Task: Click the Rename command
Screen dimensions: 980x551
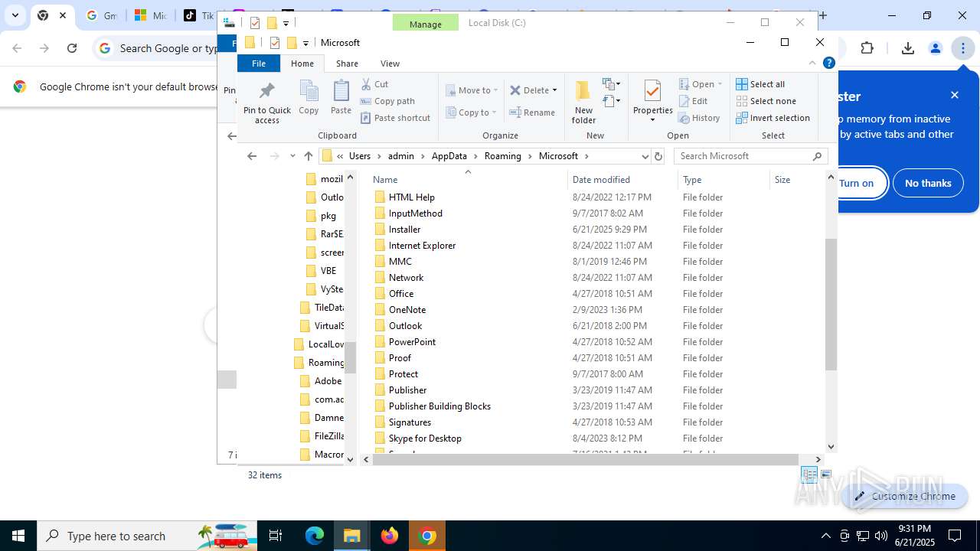Action: [x=533, y=112]
